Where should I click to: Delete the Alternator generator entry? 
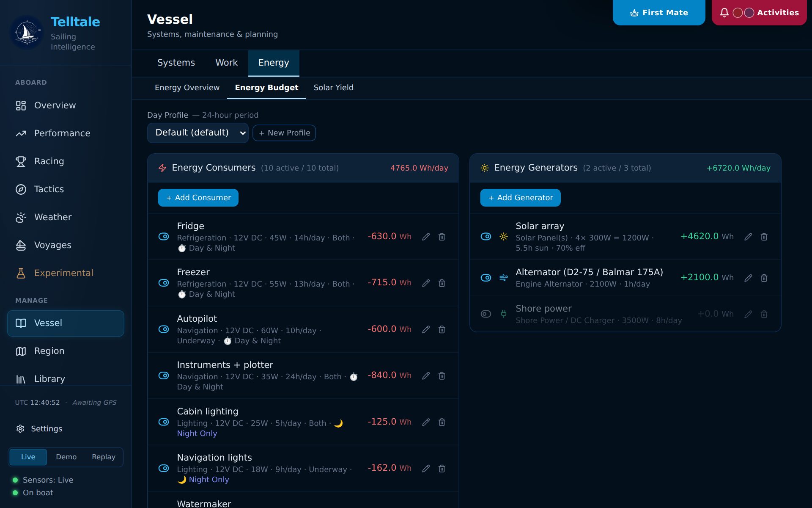(764, 278)
